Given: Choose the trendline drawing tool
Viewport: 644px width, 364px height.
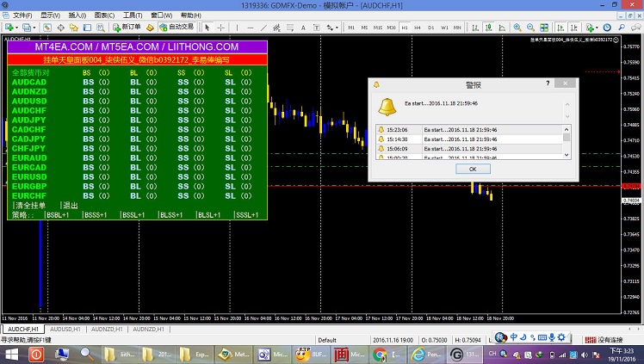Looking at the screenshot, I should tap(263, 27).
